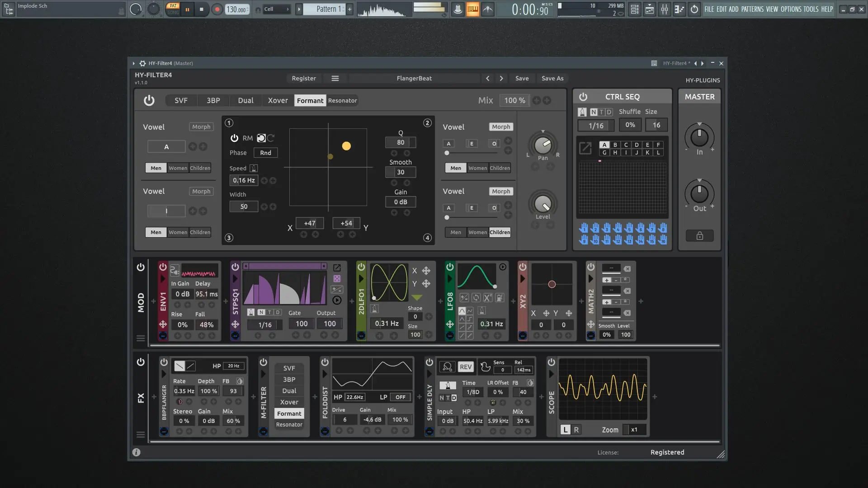Click the Save As button

point(552,78)
